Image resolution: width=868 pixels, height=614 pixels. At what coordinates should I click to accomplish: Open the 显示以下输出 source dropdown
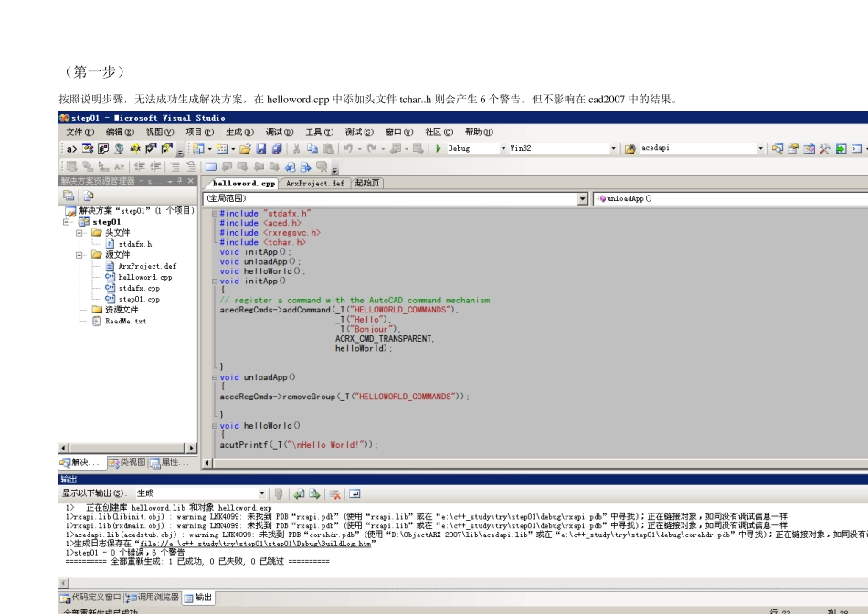(x=263, y=493)
